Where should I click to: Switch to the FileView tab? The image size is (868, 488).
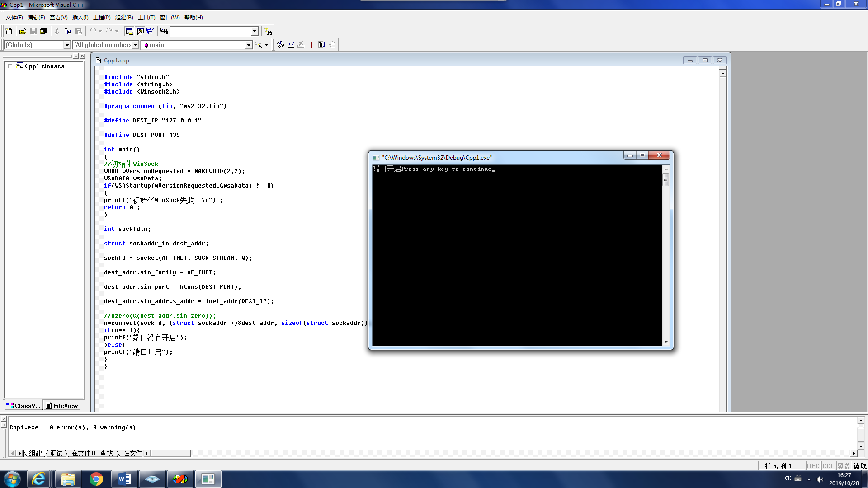tap(62, 406)
